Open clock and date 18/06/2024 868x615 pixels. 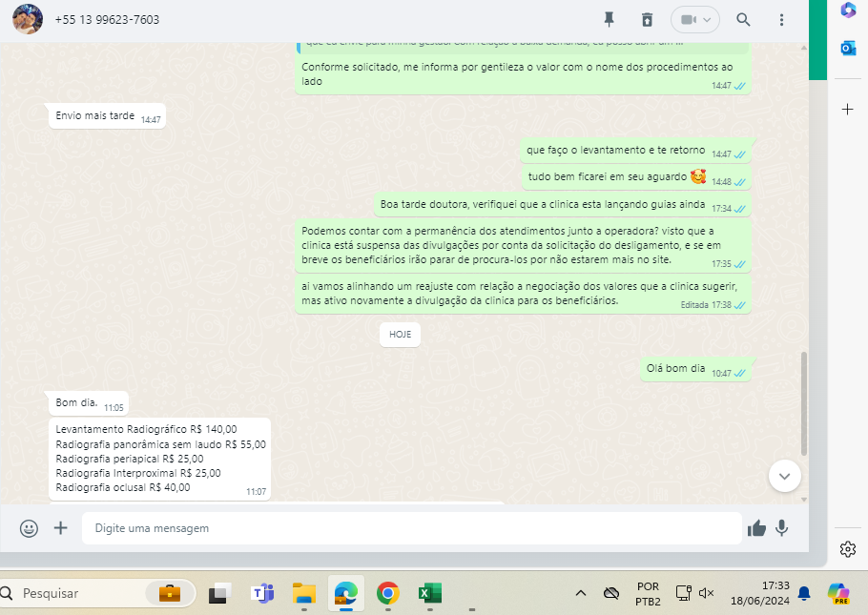pos(759,593)
